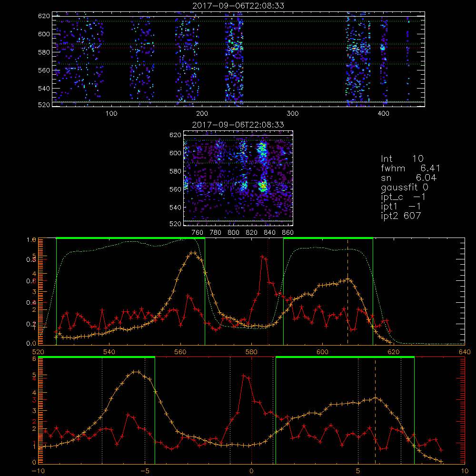
Task: Click red dotted center line in 520–640 plot
Action: (268, 291)
